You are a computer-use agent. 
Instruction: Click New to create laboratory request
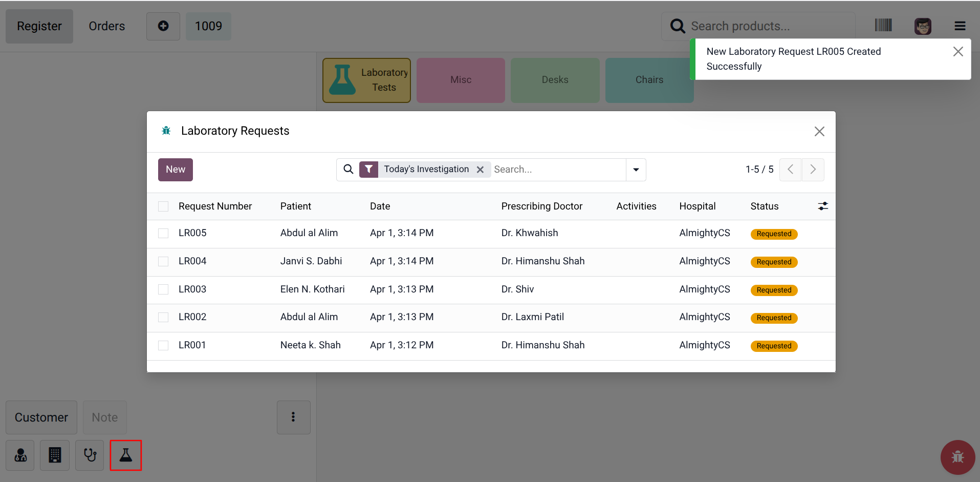pyautogui.click(x=175, y=170)
